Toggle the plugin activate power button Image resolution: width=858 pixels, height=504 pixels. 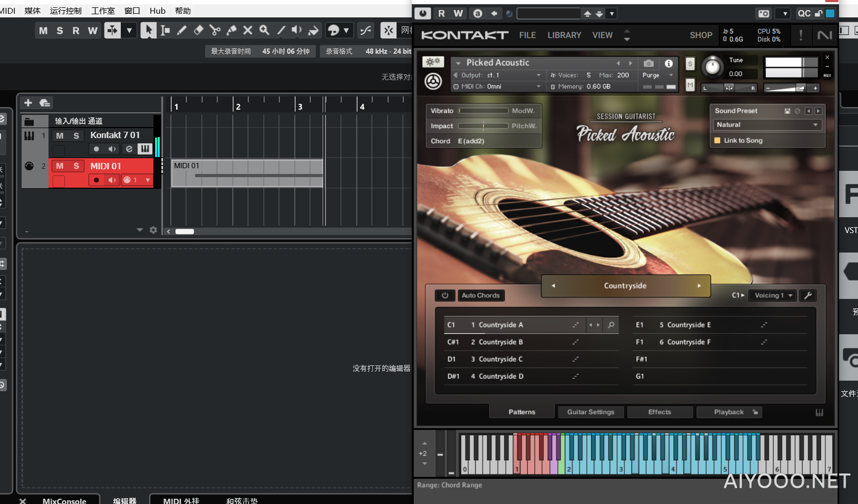click(423, 14)
